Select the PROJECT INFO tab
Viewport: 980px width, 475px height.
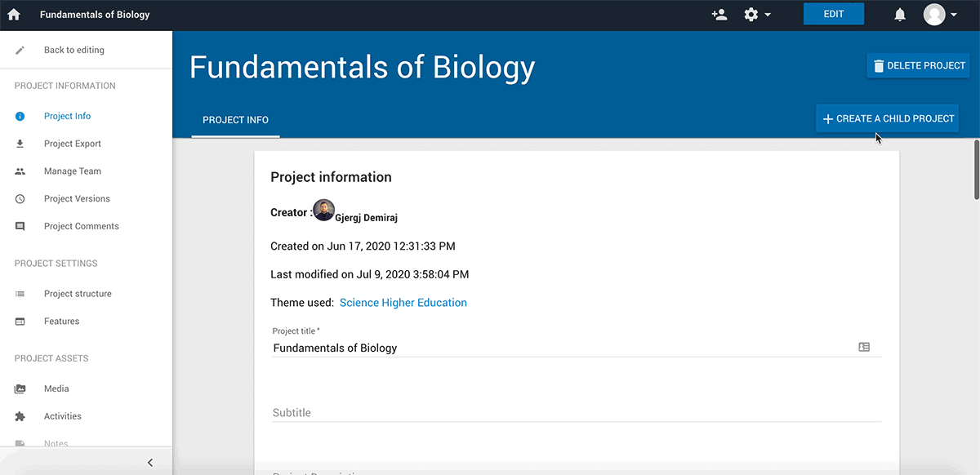(236, 120)
